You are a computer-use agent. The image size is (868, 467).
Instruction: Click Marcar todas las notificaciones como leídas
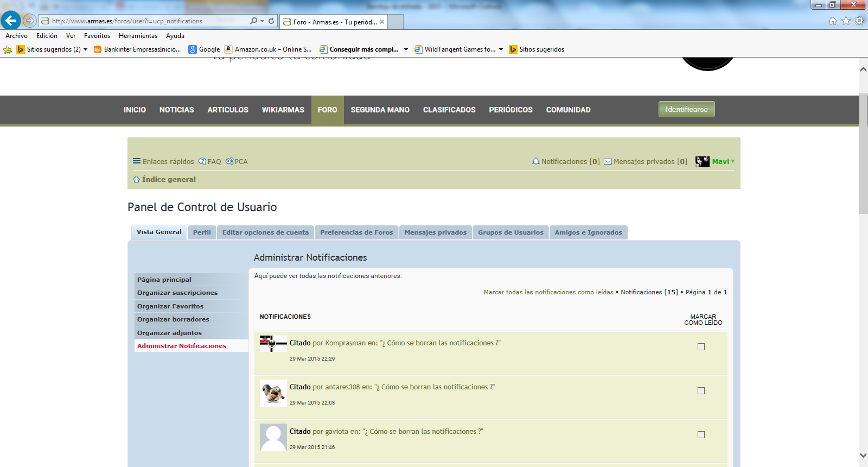pyautogui.click(x=548, y=292)
